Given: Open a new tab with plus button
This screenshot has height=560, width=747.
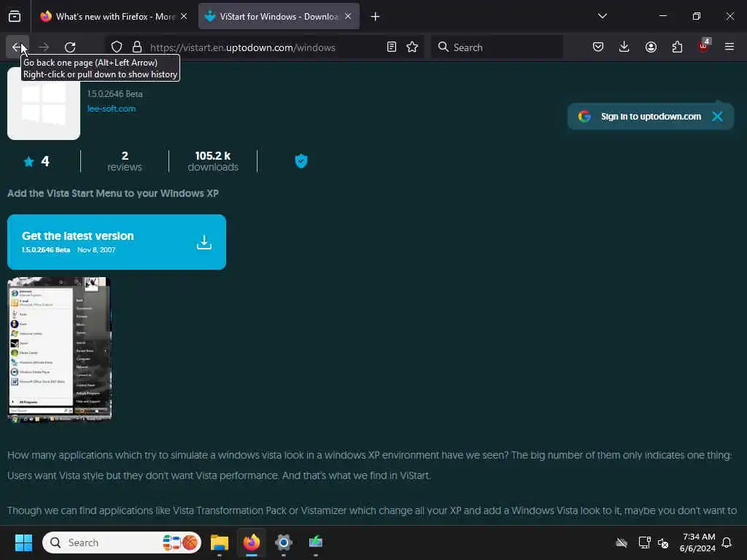Looking at the screenshot, I should tap(376, 16).
